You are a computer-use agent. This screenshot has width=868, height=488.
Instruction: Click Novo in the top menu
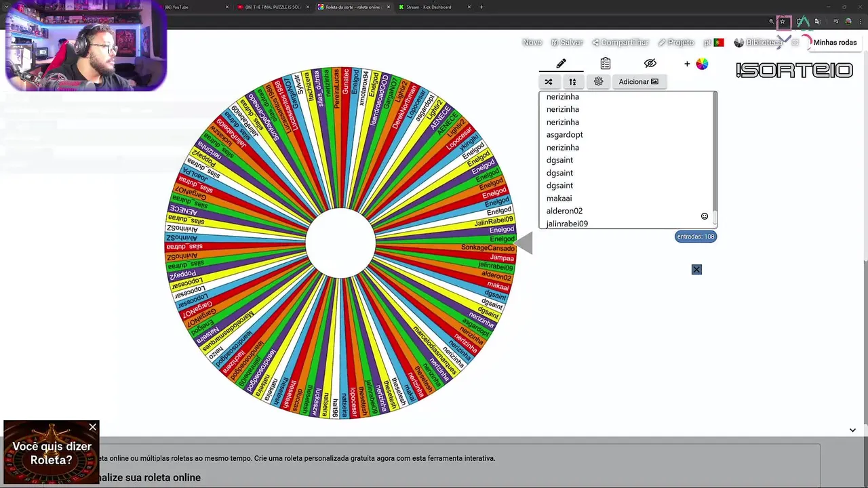(532, 42)
